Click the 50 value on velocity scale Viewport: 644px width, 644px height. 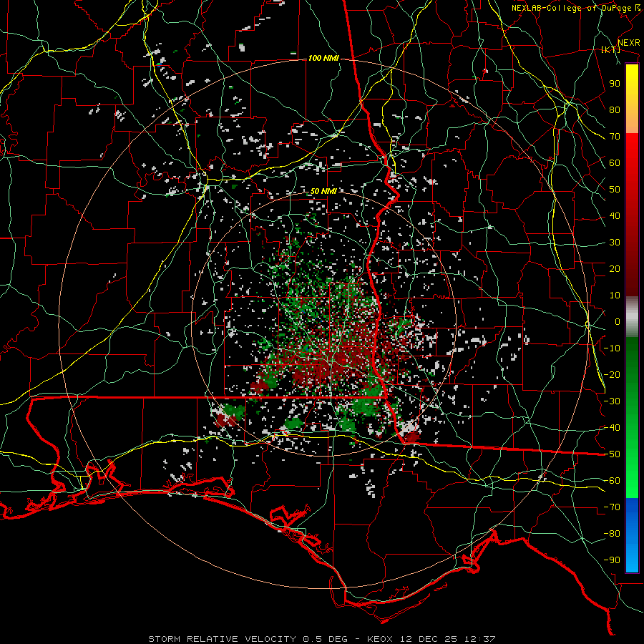coord(615,190)
